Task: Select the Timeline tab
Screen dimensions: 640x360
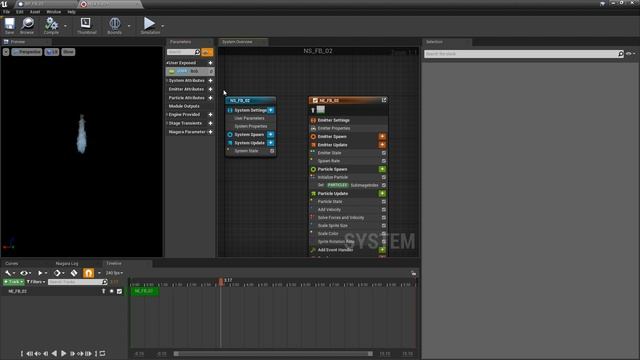Action: [114, 264]
